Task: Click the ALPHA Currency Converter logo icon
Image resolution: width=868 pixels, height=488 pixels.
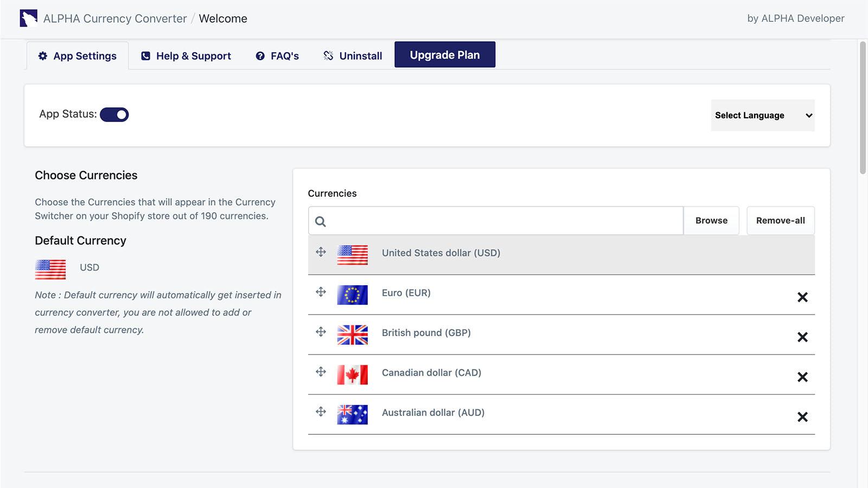Action: coord(27,18)
